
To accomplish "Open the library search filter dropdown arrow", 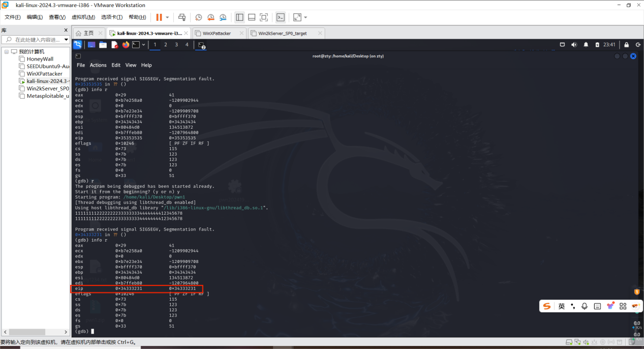I will (66, 39).
